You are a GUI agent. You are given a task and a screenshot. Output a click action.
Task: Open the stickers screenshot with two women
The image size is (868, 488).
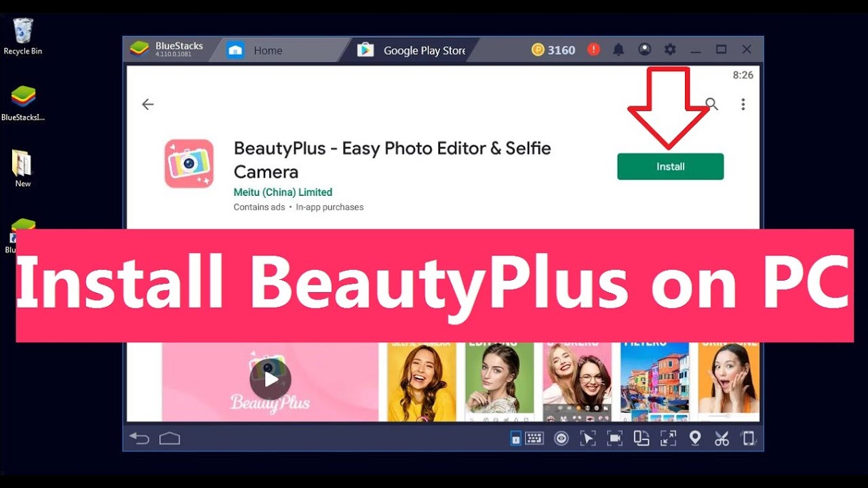click(x=578, y=382)
